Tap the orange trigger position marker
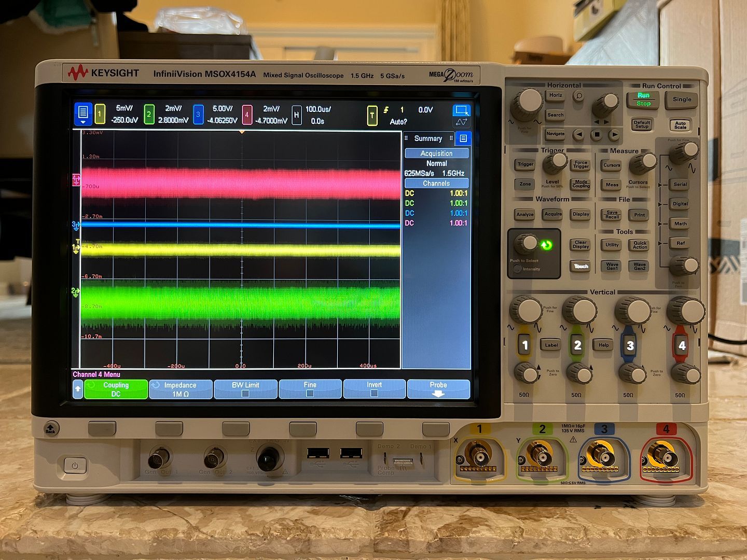Screen dimensions: 747x560 click(x=241, y=133)
